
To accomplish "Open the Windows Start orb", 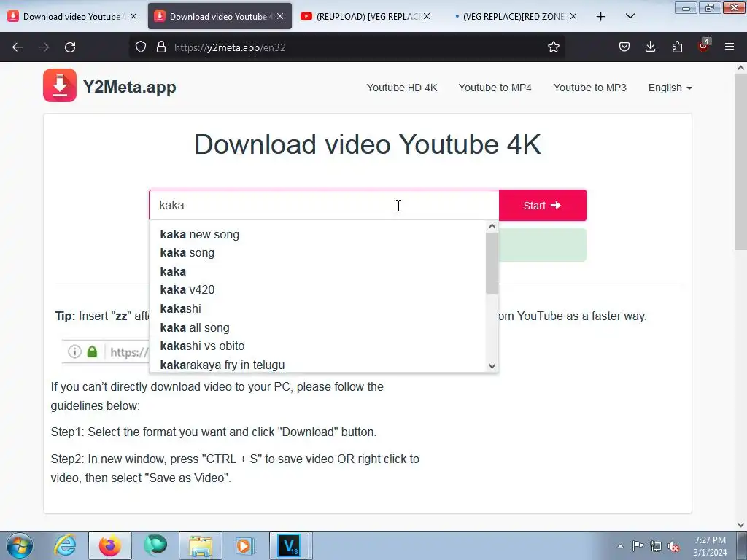I will click(x=20, y=545).
